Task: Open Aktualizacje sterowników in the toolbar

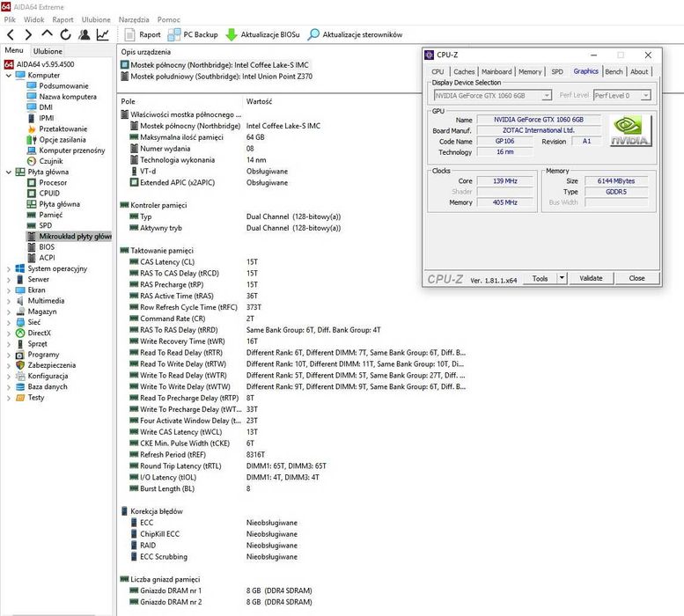Action: (355, 35)
